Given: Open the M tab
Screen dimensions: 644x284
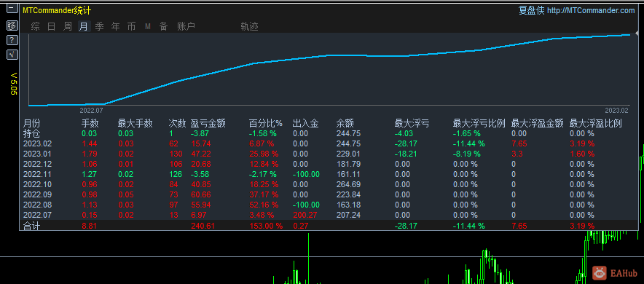Looking at the screenshot, I should coord(147,27).
